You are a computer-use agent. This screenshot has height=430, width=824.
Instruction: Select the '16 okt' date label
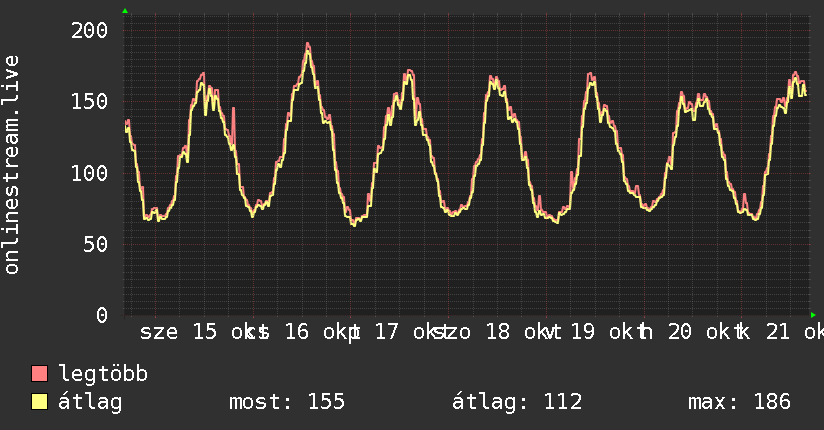(x=318, y=332)
